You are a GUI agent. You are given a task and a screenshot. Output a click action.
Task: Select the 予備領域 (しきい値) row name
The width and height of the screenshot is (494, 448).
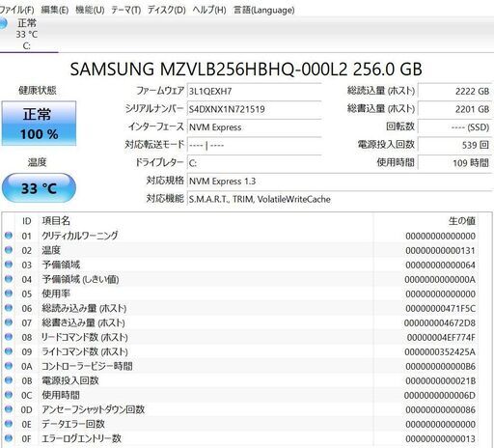80,279
